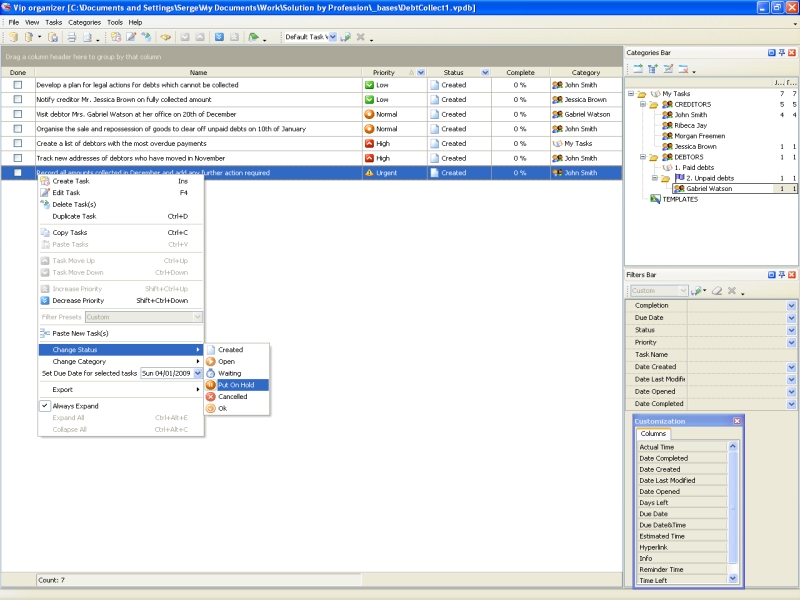Viewport: 800px width, 600px height.
Task: Check Done box for 'Develop a plan for legal actions'
Action: pos(18,86)
